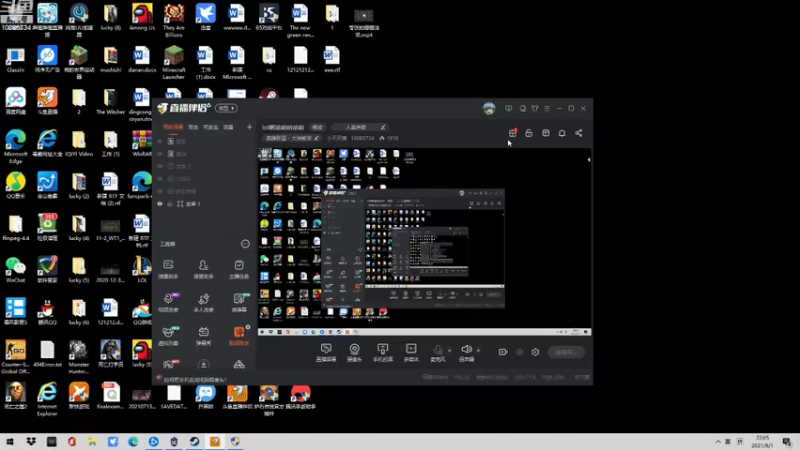Image resolution: width=800 pixels, height=450 pixels.
Task: Open the gift box icon with the red badge
Action: [x=513, y=133]
